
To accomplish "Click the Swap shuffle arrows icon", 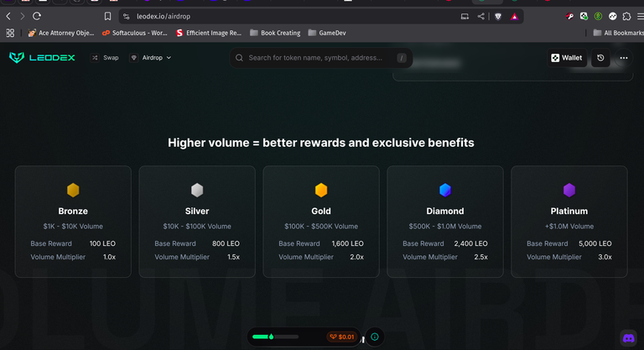I will tap(95, 58).
